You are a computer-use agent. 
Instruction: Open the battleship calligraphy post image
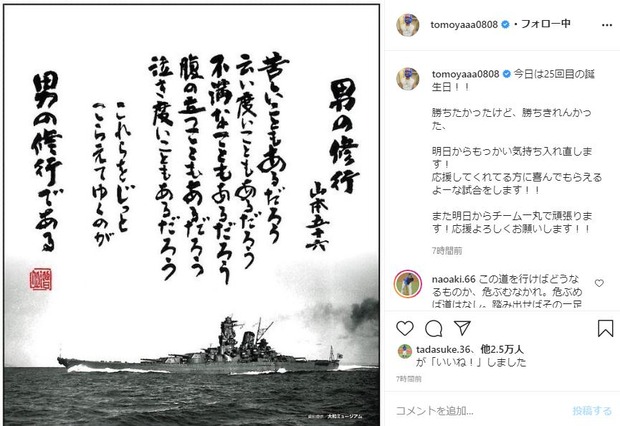(192, 215)
